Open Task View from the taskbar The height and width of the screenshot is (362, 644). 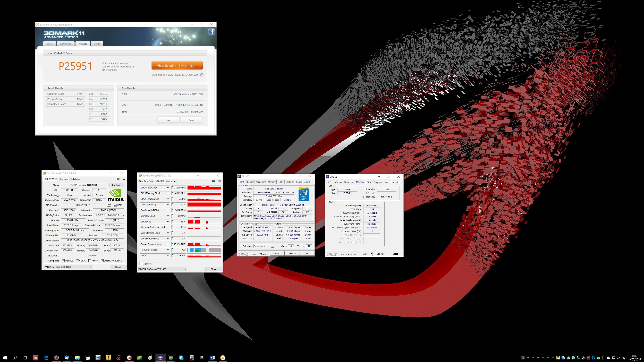[25, 358]
